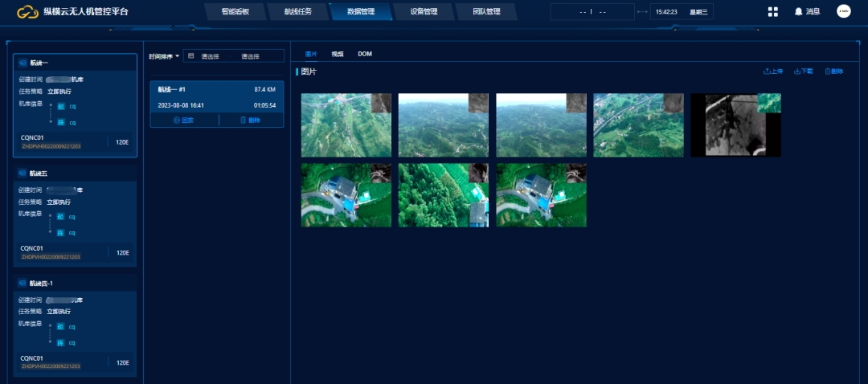Viewport: 868px width, 384px height.
Task: Switch to the DOM tab
Action: point(364,54)
